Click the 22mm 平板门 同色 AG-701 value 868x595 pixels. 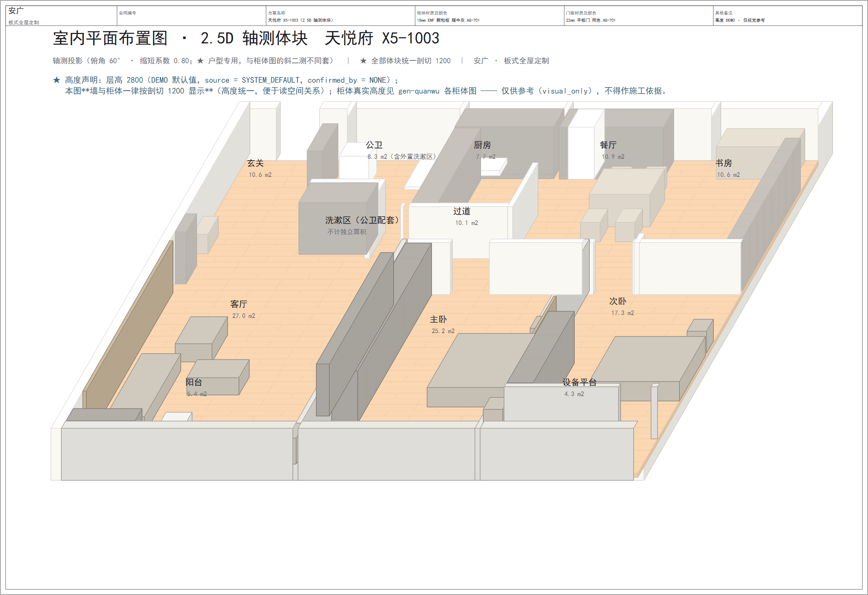pos(591,21)
